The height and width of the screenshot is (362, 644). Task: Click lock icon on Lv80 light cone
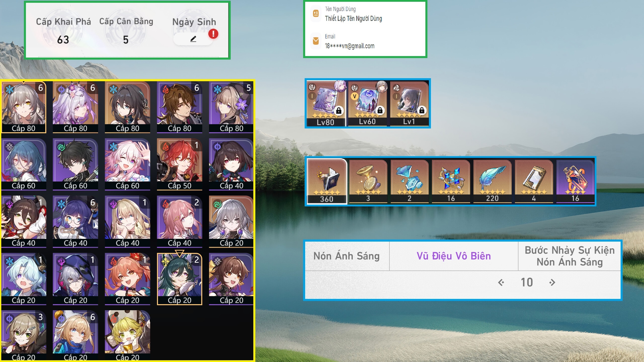tap(339, 110)
